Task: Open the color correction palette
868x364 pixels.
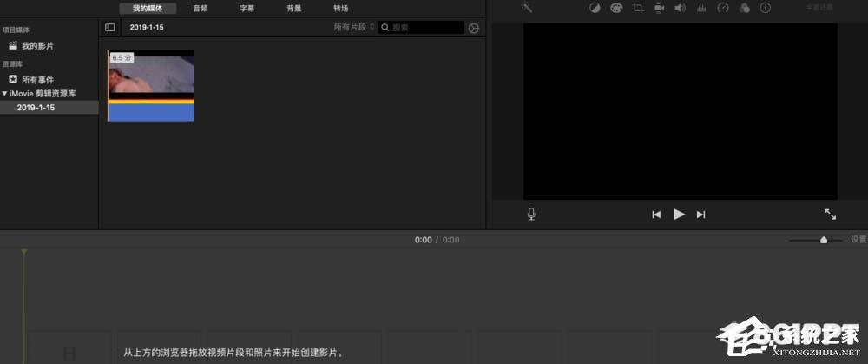Action: coord(616,8)
